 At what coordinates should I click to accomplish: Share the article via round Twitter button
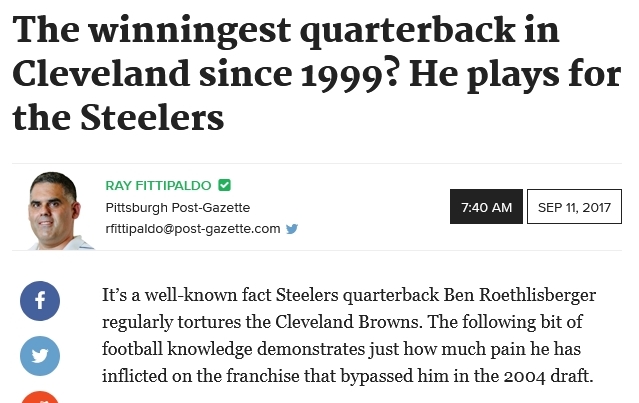(x=40, y=356)
